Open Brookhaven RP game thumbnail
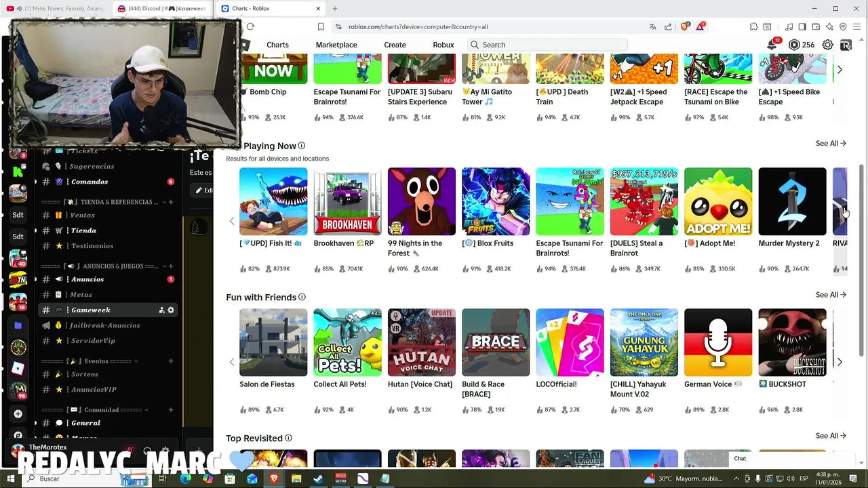This screenshot has width=868, height=488. coord(347,201)
